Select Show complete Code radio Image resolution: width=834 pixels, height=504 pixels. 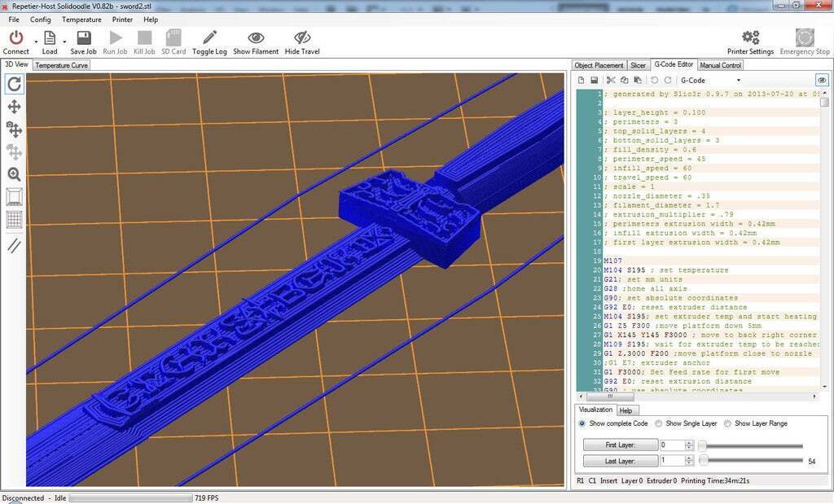click(582, 423)
